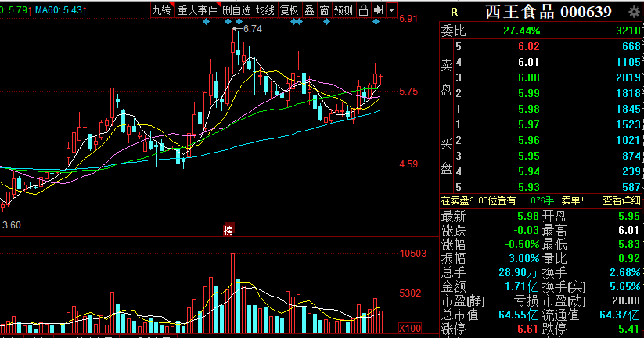Image resolution: width=644 pixels, height=338 pixels.
Task: Select the 预测 forecast tool
Action: tap(343, 10)
